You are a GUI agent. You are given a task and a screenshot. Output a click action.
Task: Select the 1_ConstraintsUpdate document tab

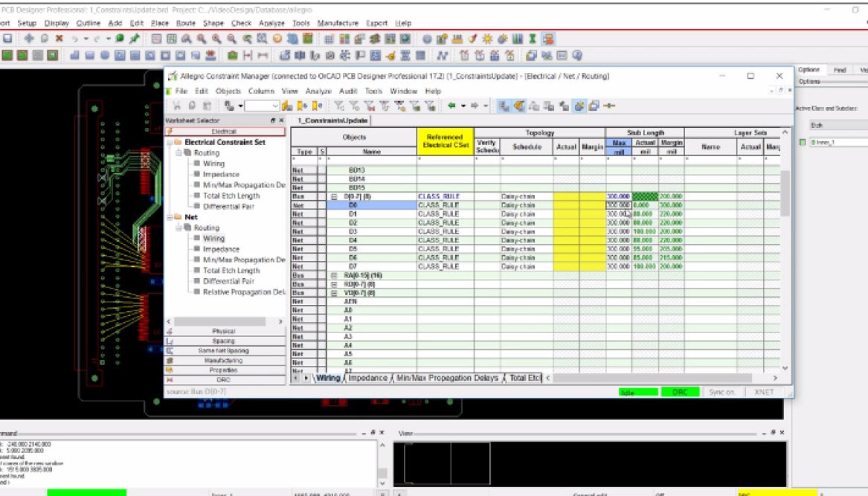(x=332, y=120)
